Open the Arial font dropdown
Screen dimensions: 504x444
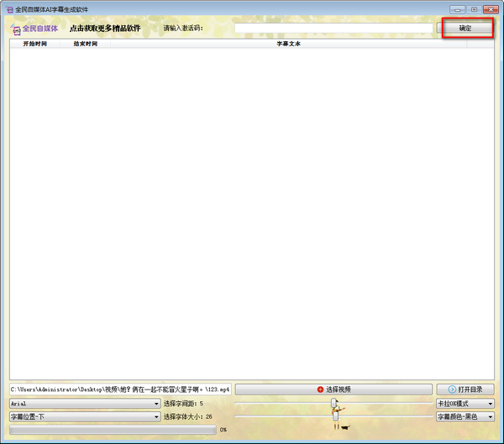(x=84, y=404)
